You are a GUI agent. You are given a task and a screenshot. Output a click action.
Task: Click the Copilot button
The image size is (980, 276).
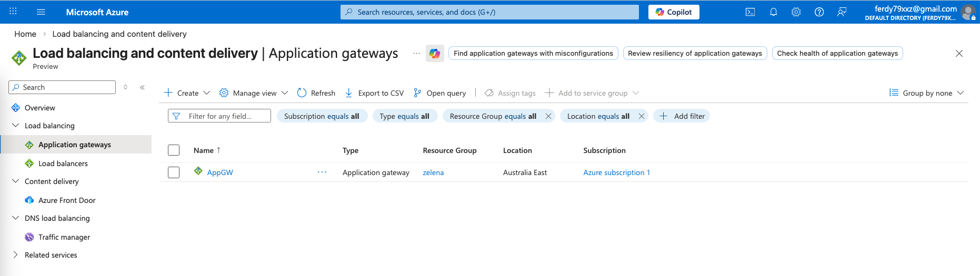674,12
